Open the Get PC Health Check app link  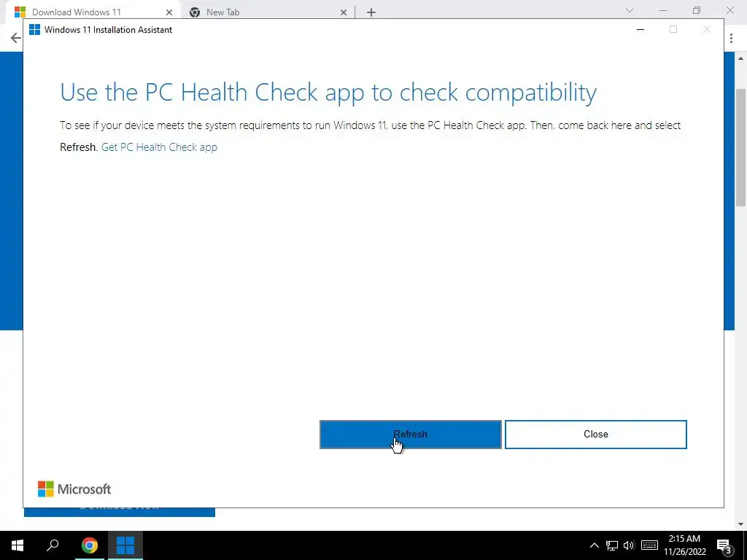(159, 147)
